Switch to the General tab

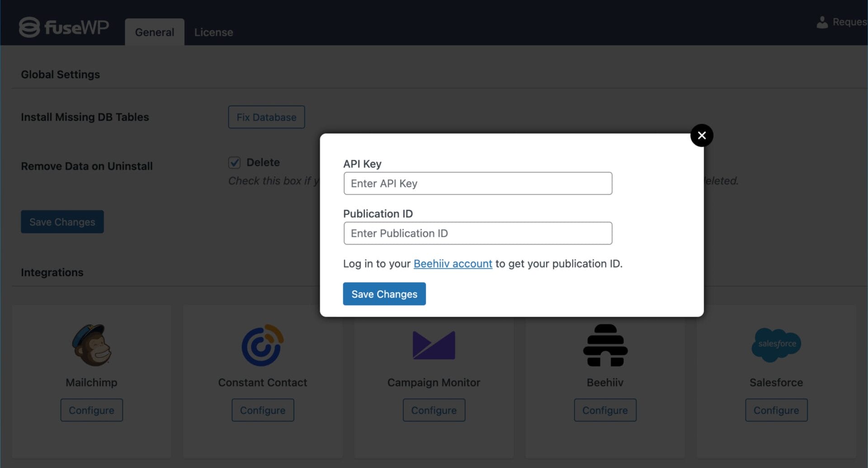tap(155, 32)
